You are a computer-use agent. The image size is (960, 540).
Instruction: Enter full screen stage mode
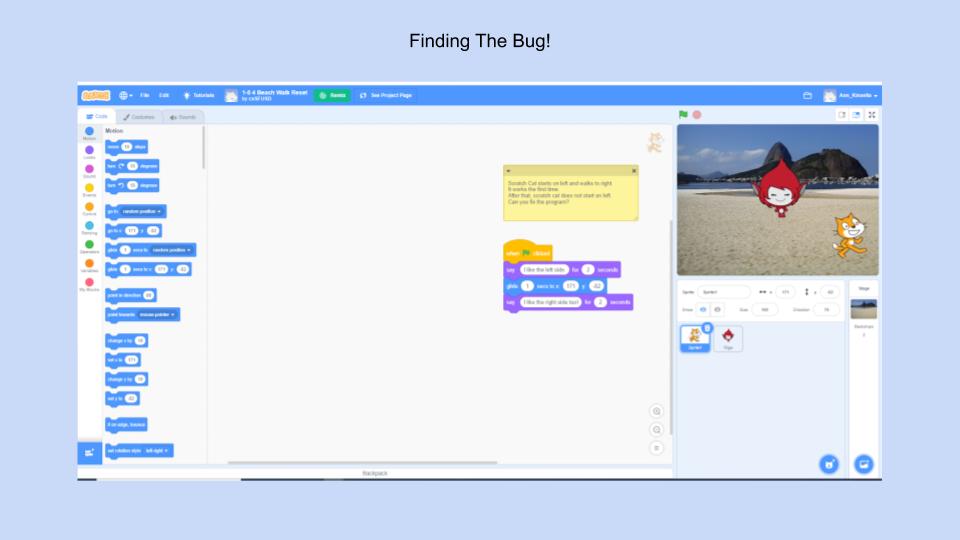pyautogui.click(x=872, y=115)
